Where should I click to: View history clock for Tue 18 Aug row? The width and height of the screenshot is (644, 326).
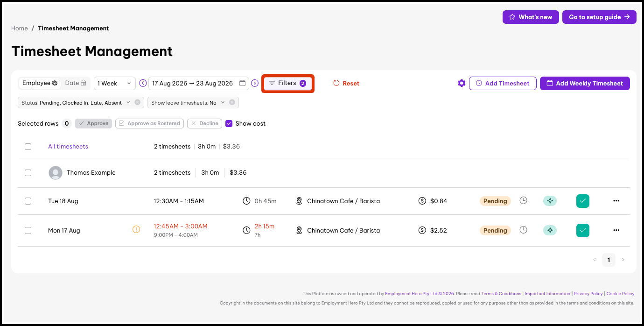524,200
